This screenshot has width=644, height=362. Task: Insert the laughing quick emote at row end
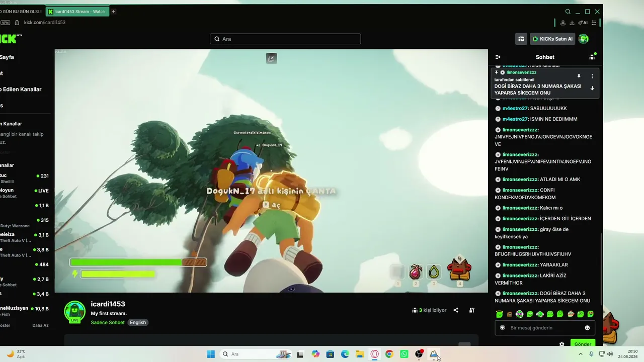[590, 314]
